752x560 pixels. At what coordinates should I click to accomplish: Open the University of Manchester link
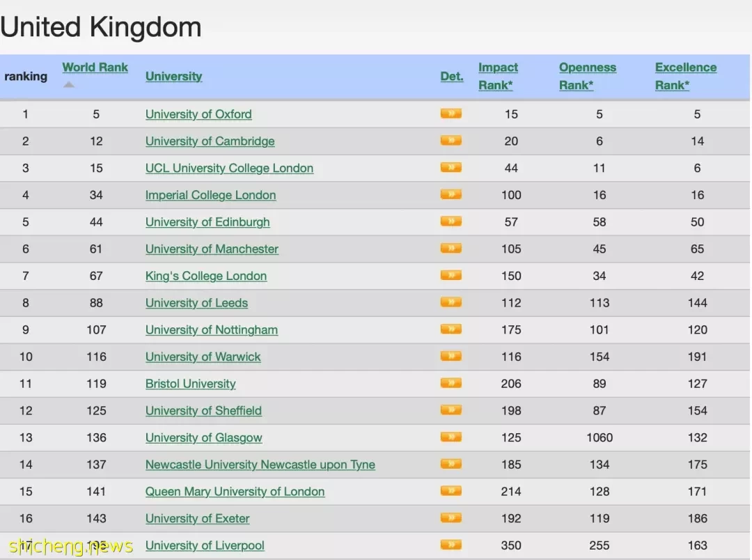[x=212, y=249]
